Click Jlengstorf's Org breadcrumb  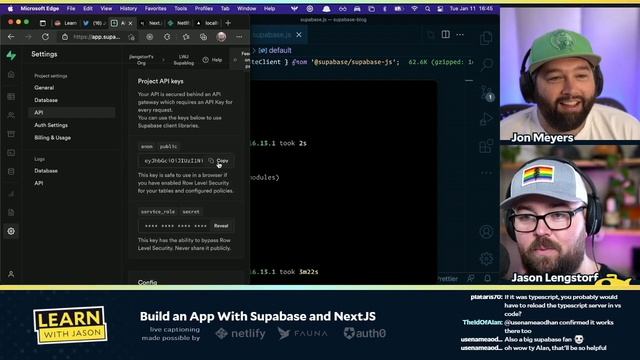(x=141, y=60)
